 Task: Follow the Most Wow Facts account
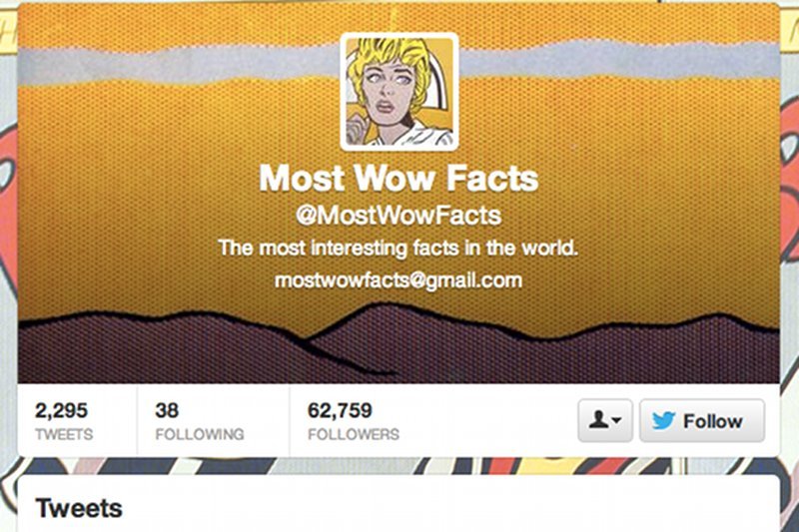[x=702, y=420]
